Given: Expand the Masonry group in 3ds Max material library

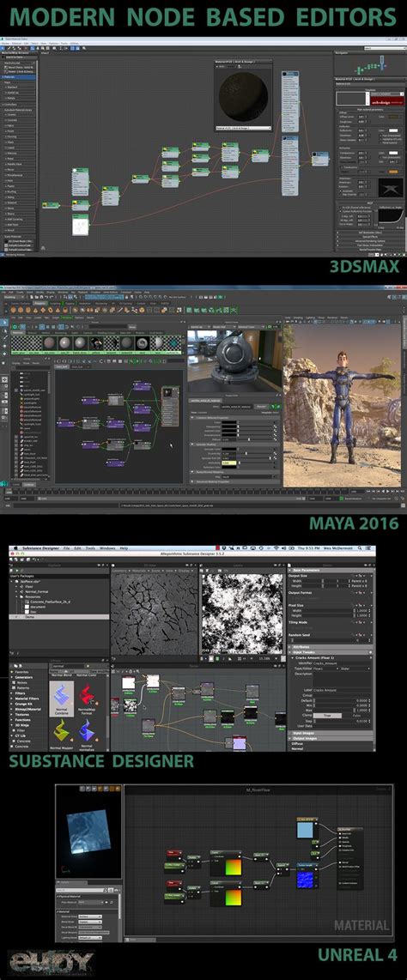Looking at the screenshot, I should coord(18,153).
